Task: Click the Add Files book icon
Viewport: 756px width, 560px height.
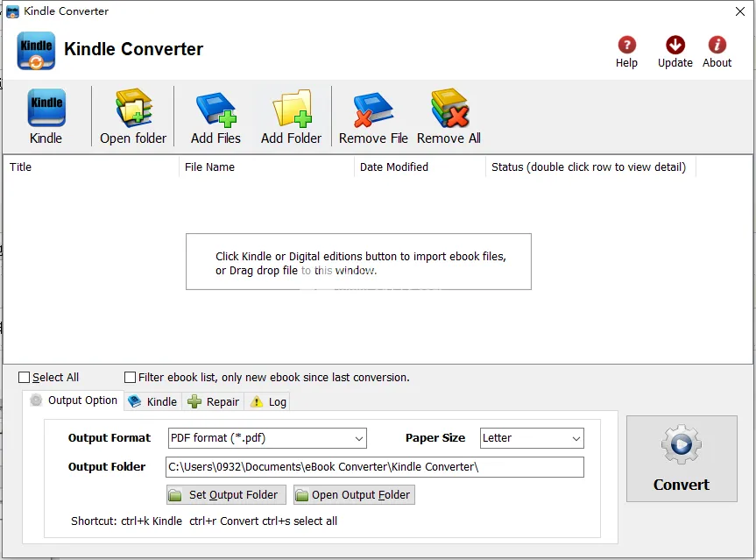Action: pos(216,109)
